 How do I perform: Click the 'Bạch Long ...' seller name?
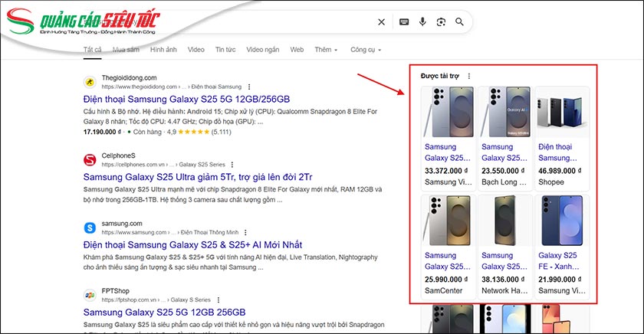pyautogui.click(x=504, y=182)
